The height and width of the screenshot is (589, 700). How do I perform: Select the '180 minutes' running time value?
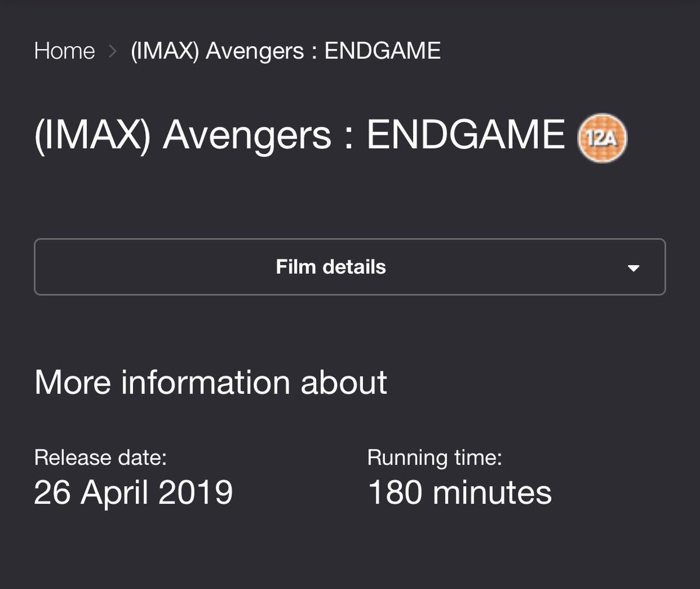coord(460,492)
